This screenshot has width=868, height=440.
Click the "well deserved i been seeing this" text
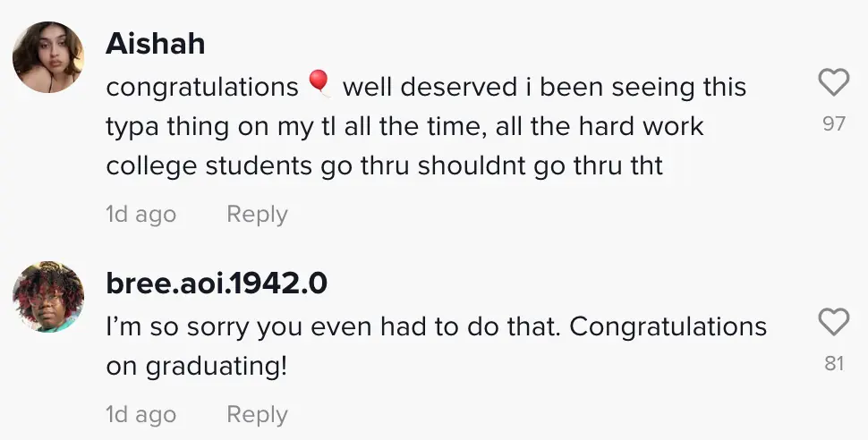click(544, 87)
